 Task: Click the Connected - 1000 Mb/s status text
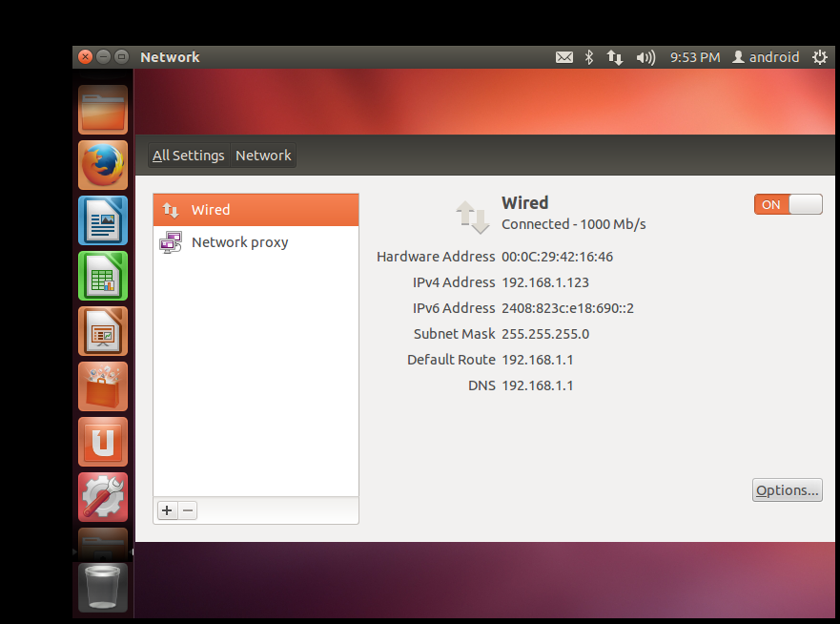[574, 224]
